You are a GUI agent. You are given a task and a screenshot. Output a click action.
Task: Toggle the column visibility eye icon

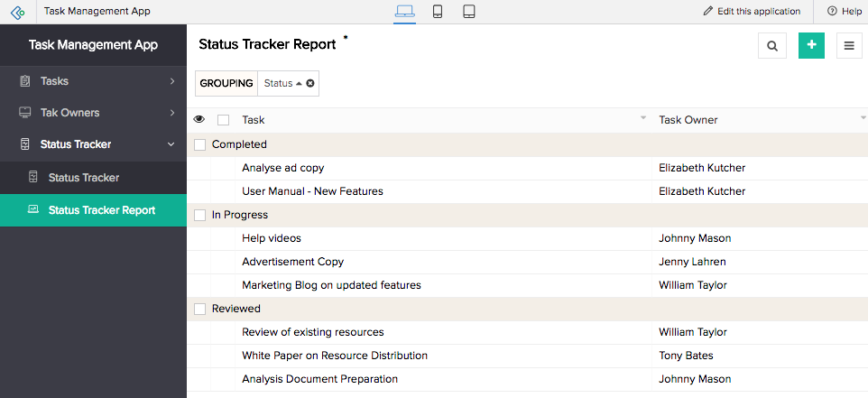point(199,119)
